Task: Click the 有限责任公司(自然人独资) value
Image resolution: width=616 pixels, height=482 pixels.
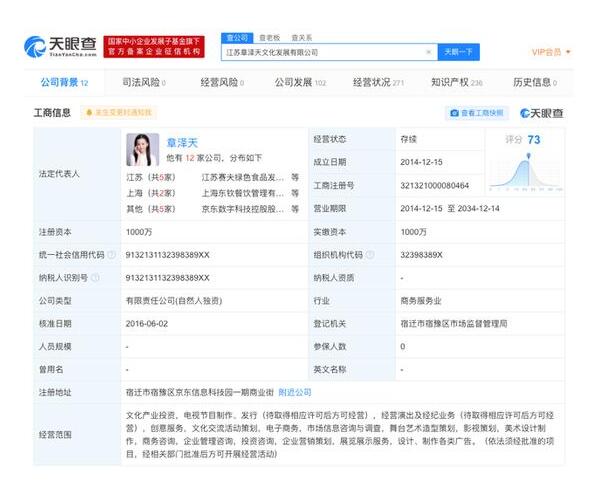Action: pyautogui.click(x=174, y=301)
